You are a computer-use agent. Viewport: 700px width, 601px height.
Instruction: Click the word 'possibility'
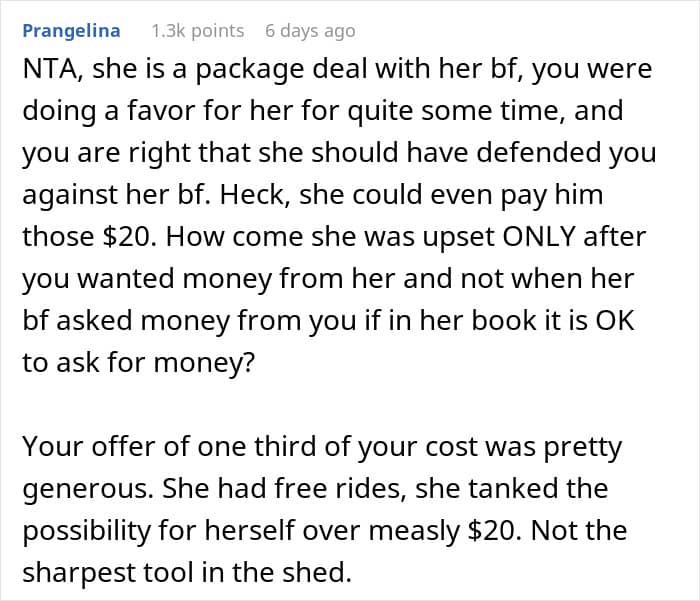point(90,530)
